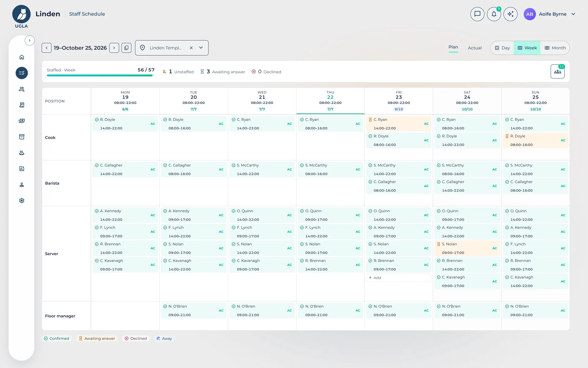Open C. Ryan's awaiting Friday shift
The width and height of the screenshot is (588, 368).
pos(398,124)
